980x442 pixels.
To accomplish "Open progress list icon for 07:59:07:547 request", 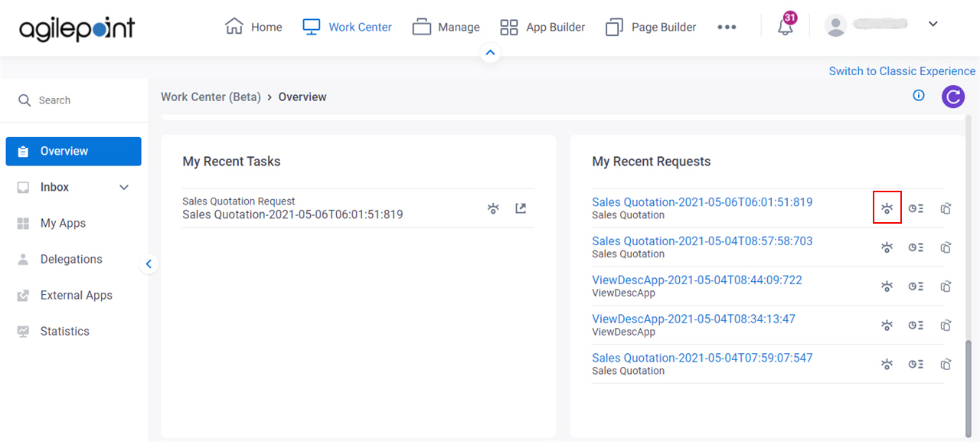I will 916,365.
